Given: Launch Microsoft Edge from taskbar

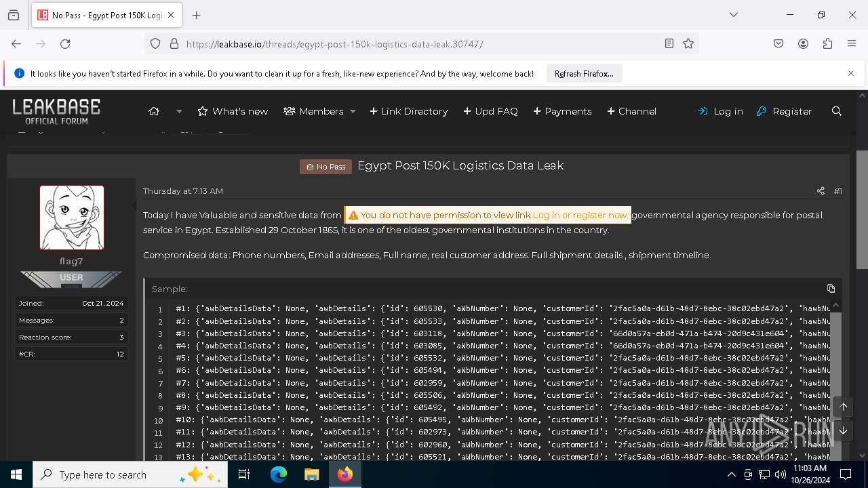Looking at the screenshot, I should click(x=278, y=474).
